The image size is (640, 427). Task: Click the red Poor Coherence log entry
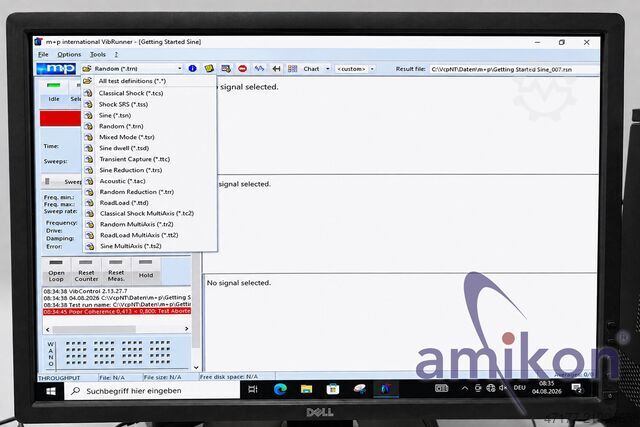[x=117, y=311]
